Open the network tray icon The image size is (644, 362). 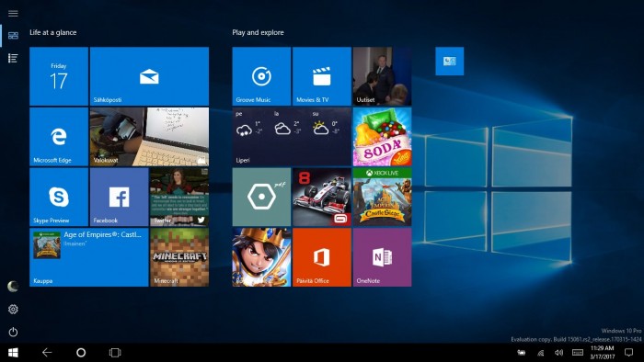pos(541,353)
